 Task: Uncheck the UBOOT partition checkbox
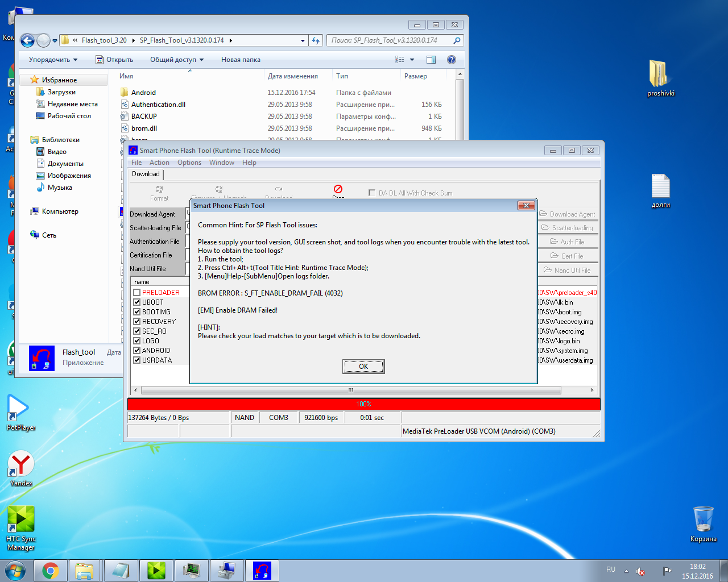137,302
